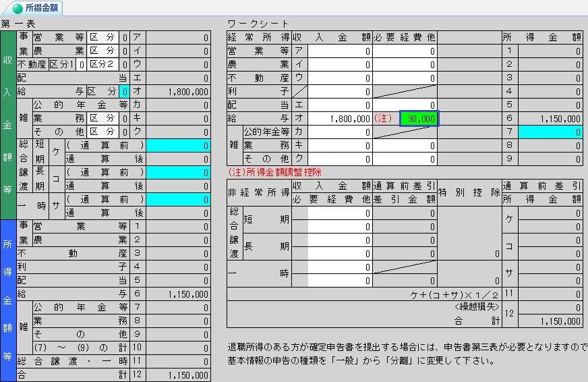
Task: Click the 雑 業務 区分 field in 第一表
Action: (x=124, y=119)
